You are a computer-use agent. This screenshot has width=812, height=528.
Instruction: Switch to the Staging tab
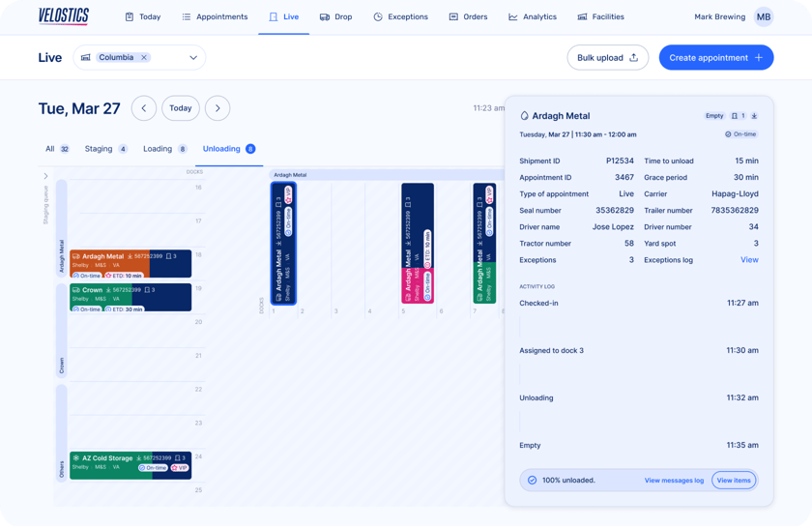(105, 149)
